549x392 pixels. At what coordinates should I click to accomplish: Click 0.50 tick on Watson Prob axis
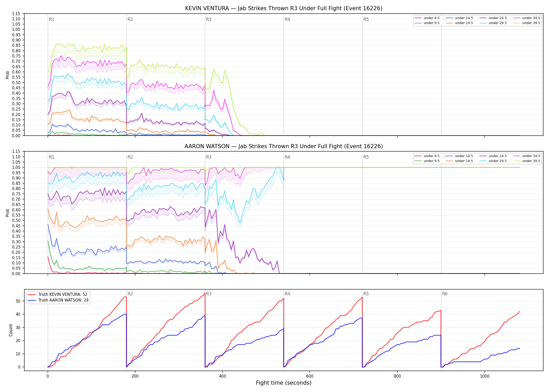click(x=16, y=221)
